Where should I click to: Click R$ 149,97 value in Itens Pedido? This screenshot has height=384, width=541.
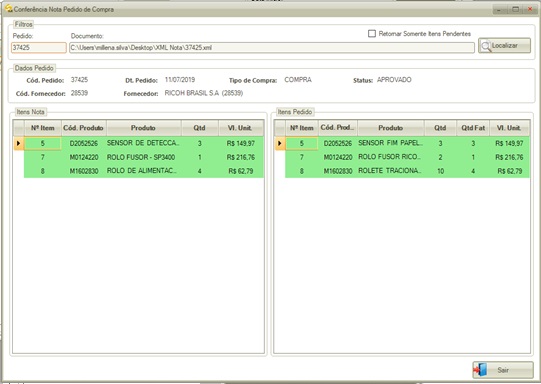pyautogui.click(x=509, y=143)
